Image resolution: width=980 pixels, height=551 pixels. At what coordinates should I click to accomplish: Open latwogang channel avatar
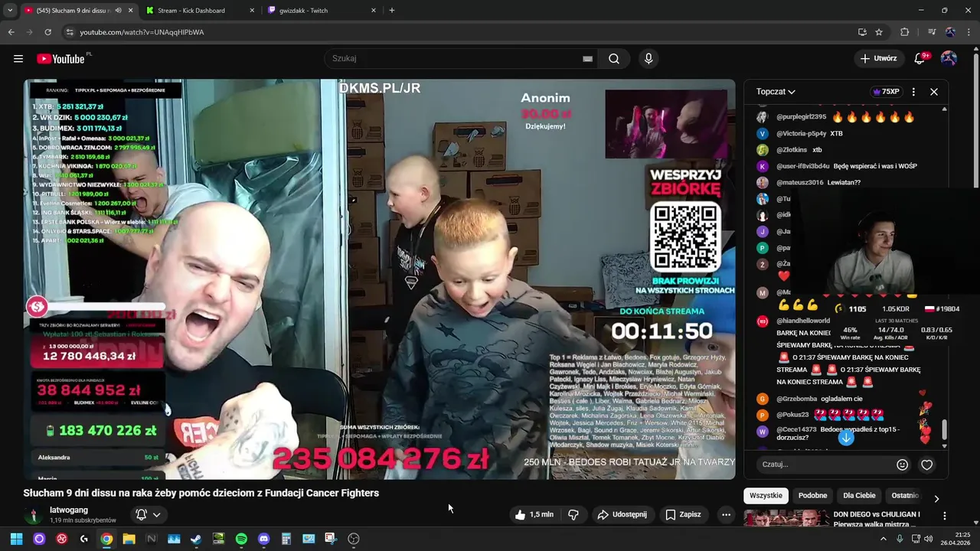32,515
